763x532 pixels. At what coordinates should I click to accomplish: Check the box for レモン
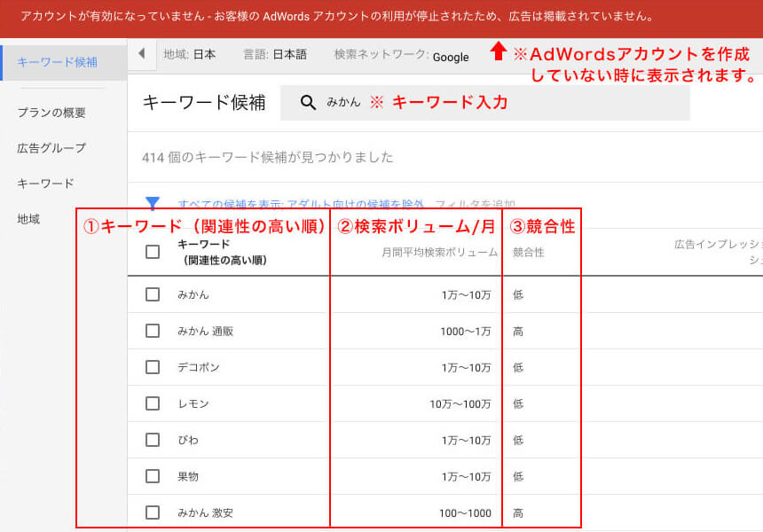pyautogui.click(x=153, y=403)
